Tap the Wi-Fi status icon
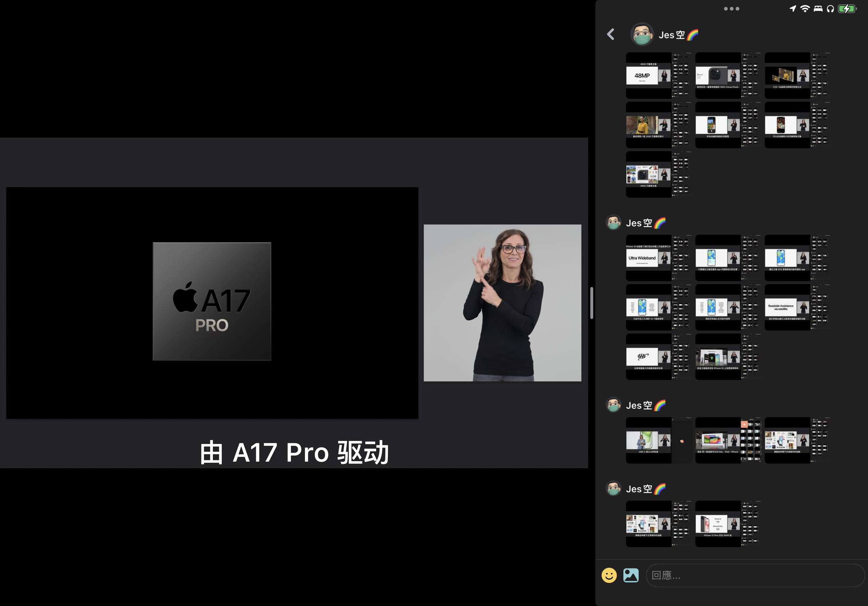This screenshot has width=868, height=606. (805, 8)
